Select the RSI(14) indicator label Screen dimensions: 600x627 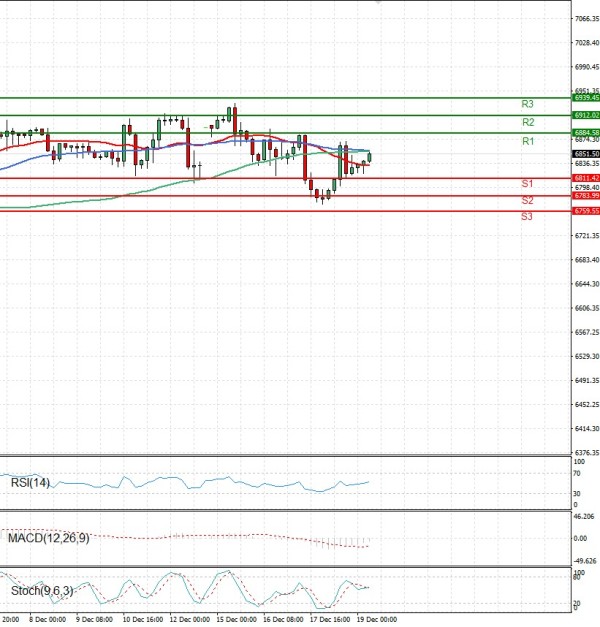tap(28, 483)
